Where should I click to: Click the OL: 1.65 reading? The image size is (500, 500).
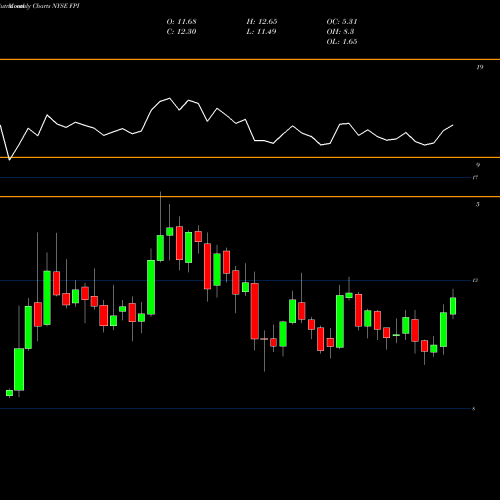tap(342, 42)
